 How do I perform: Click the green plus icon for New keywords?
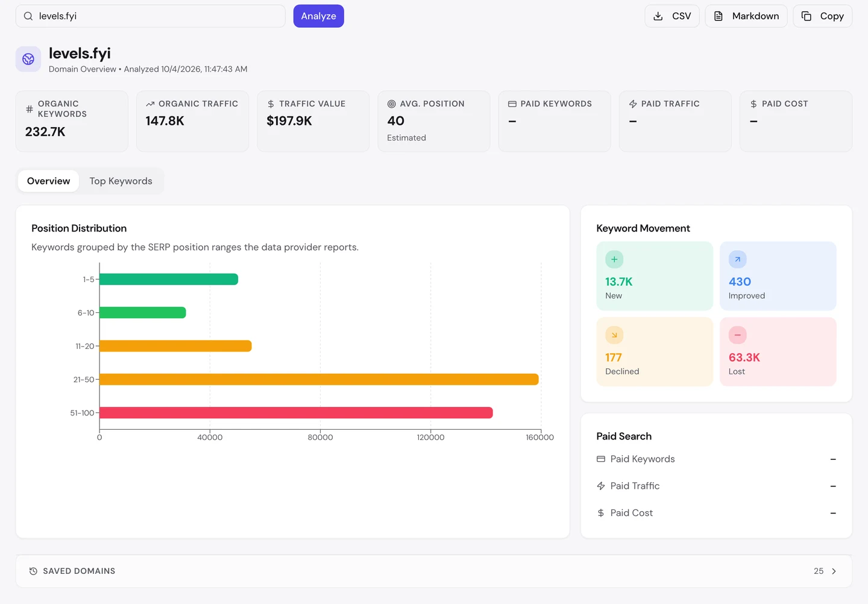(x=614, y=259)
